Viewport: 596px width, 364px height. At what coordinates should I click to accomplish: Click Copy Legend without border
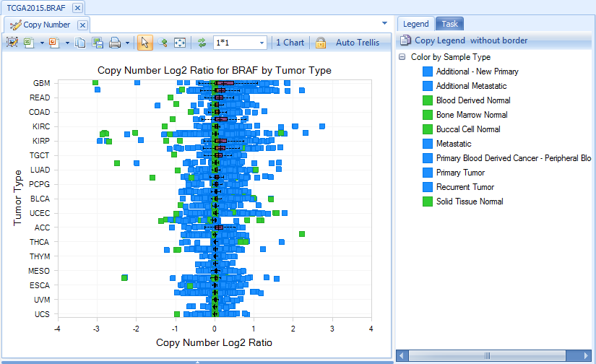(471, 40)
